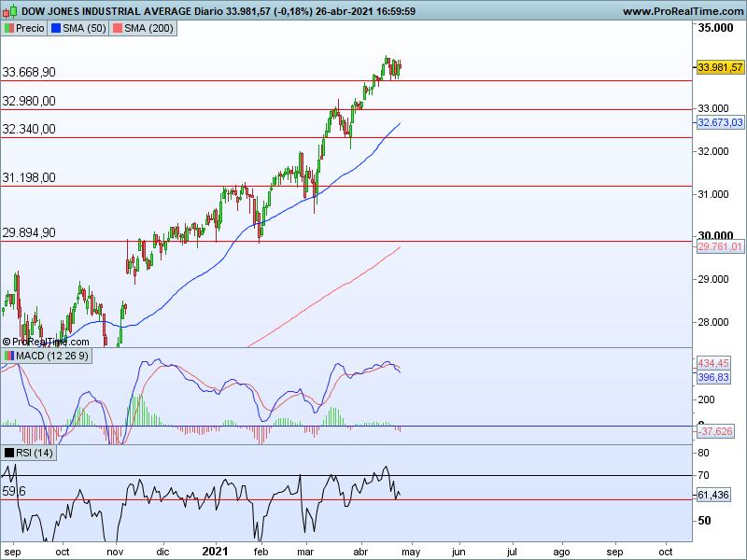747x560 pixels.
Task: Click the MACD histogram value -37,626
Action: point(715,431)
